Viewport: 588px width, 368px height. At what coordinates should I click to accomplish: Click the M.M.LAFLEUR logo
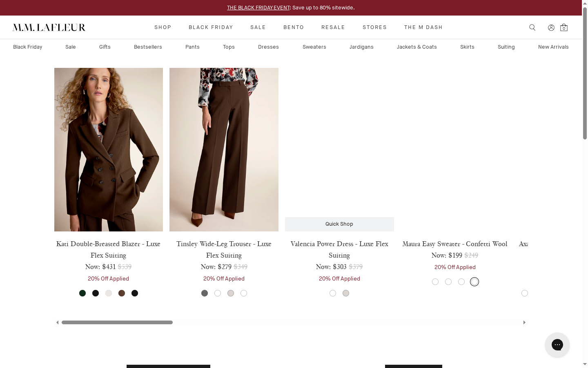point(49,27)
